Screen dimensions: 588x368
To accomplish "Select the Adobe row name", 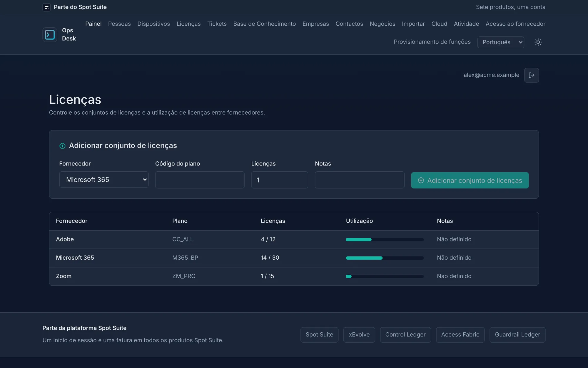I will point(65,239).
